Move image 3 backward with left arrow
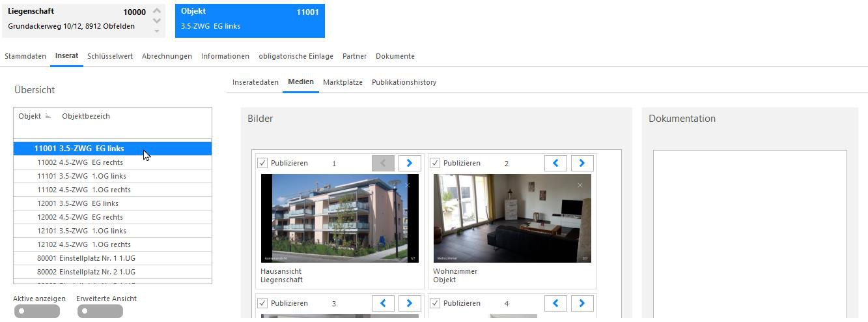The image size is (868, 322). [383, 303]
